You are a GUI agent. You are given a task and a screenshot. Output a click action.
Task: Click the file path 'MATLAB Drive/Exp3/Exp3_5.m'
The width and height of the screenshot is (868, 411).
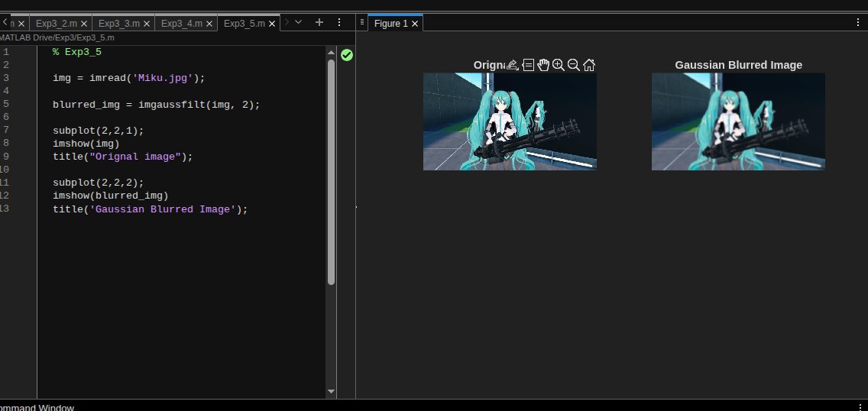(x=57, y=37)
